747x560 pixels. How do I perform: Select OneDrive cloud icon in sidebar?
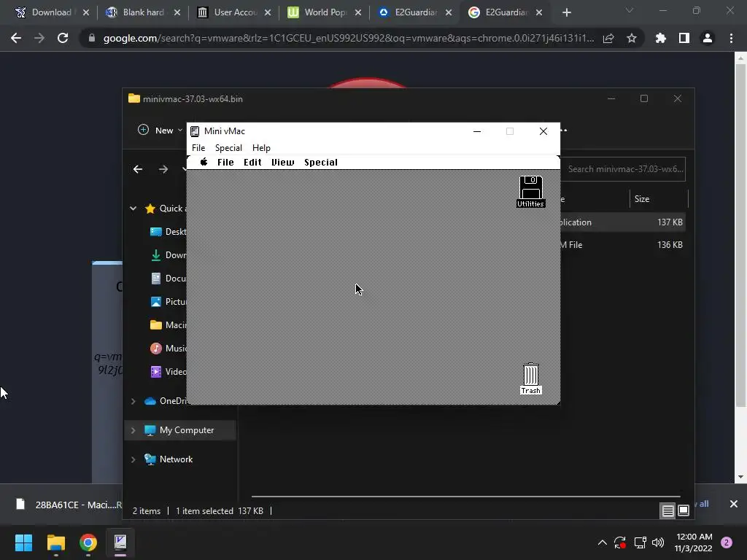pyautogui.click(x=150, y=401)
